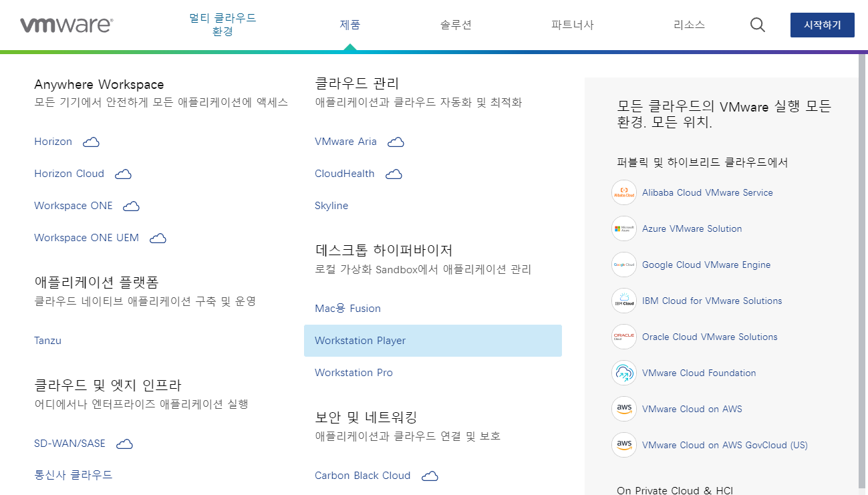Open the VMware Aria link
Viewport: 868px width, 495px height.
(345, 142)
